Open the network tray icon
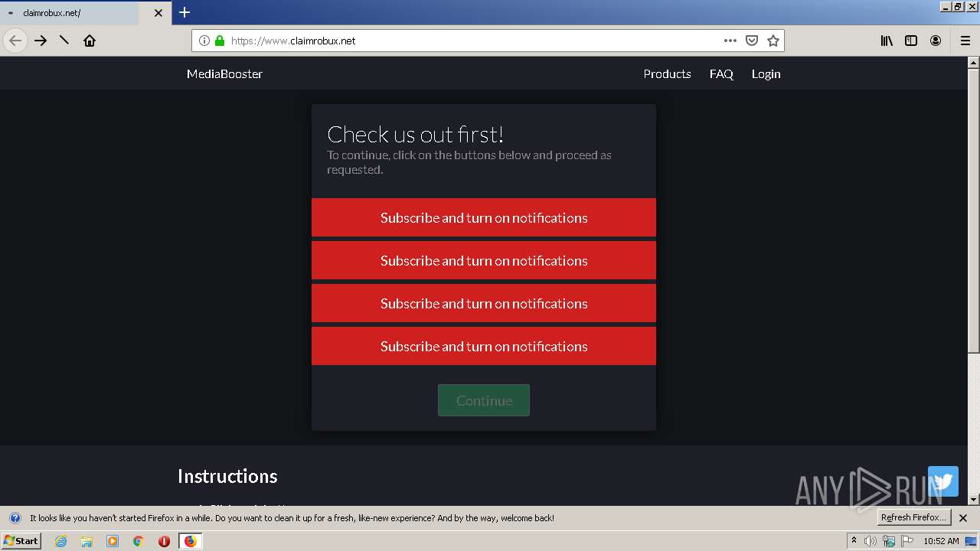 [x=889, y=541]
